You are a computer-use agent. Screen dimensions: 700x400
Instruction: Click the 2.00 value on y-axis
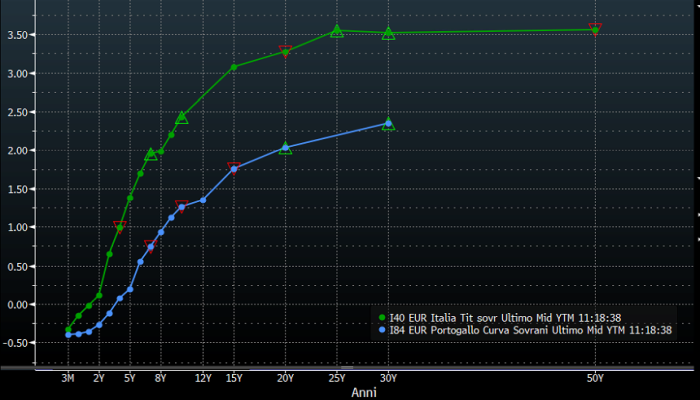point(18,150)
